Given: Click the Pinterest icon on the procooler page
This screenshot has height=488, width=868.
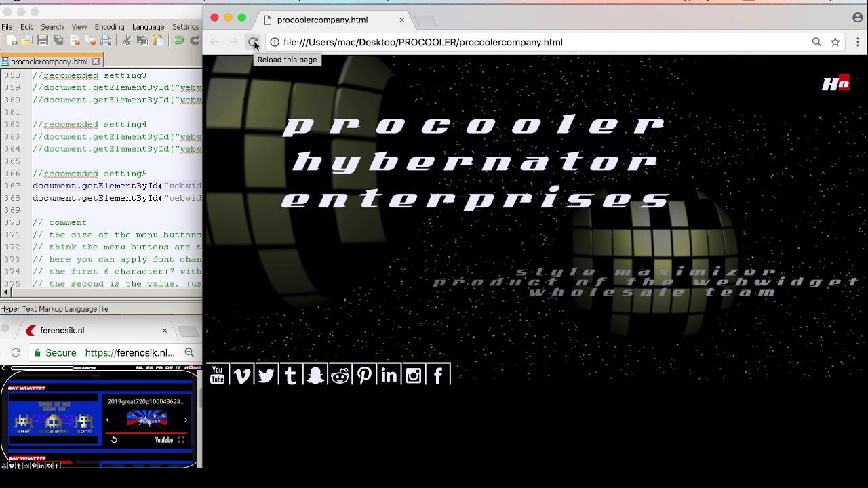Looking at the screenshot, I should (x=364, y=375).
